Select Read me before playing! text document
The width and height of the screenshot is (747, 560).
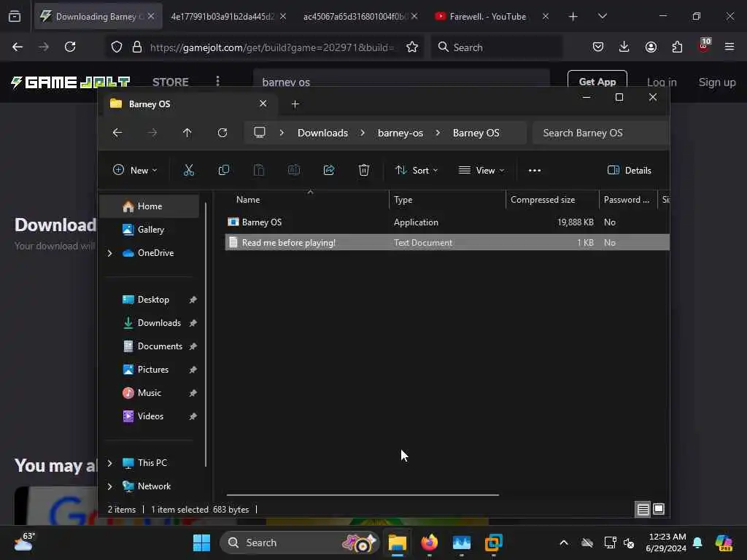click(x=447, y=242)
